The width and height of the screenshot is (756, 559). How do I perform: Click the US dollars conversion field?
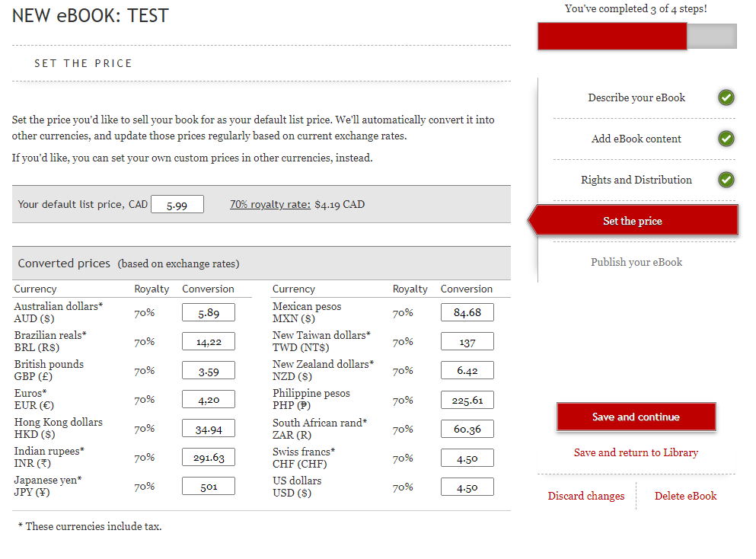(467, 487)
